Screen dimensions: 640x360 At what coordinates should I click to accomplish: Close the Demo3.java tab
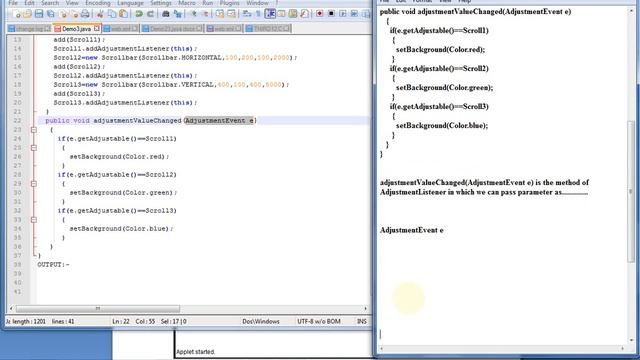coord(96,28)
